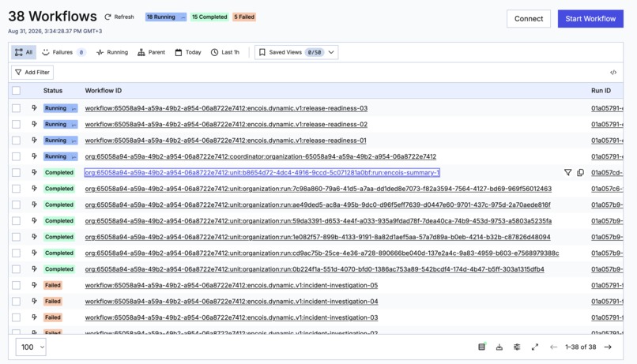Image resolution: width=637 pixels, height=364 pixels.
Task: Copy the encois-summary-1 workflow ID
Action: click(x=581, y=172)
